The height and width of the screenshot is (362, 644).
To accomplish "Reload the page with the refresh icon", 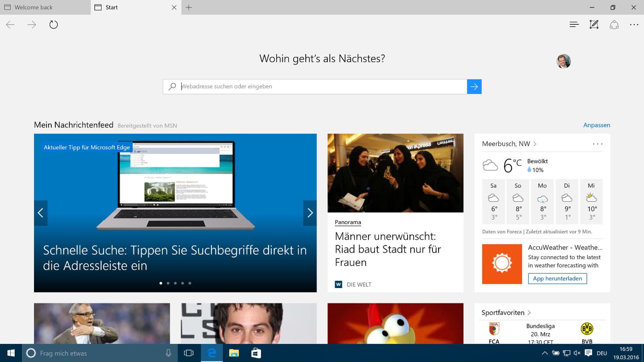I will 54,25.
